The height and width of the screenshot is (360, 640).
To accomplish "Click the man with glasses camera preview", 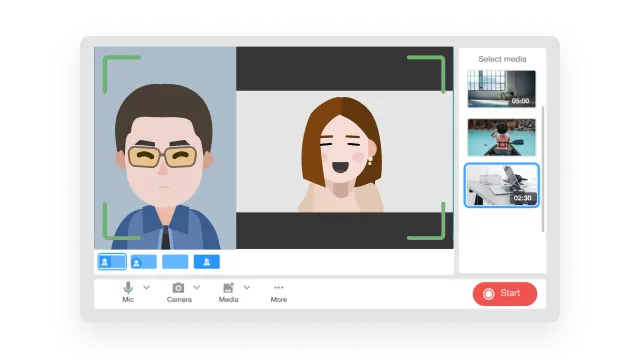I will pos(165,148).
